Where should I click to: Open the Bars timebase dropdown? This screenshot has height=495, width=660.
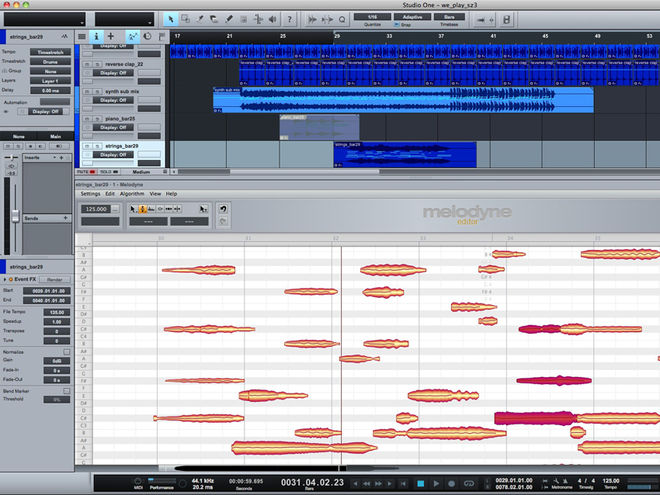[449, 17]
